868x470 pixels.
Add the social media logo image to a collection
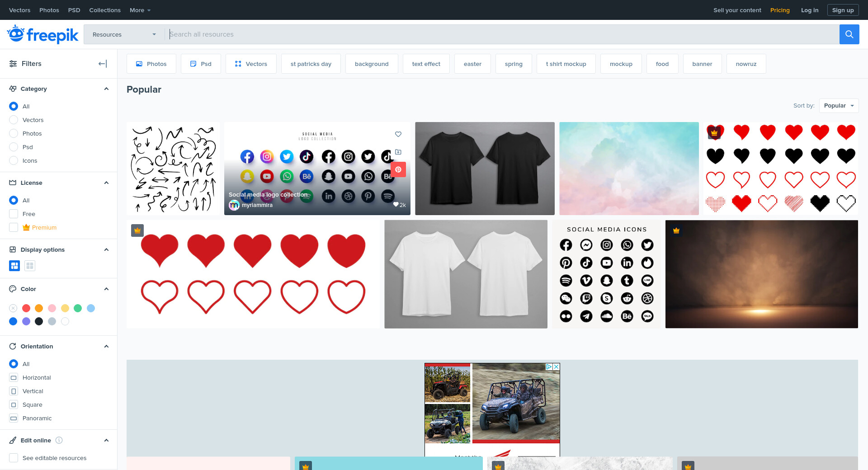(x=398, y=152)
